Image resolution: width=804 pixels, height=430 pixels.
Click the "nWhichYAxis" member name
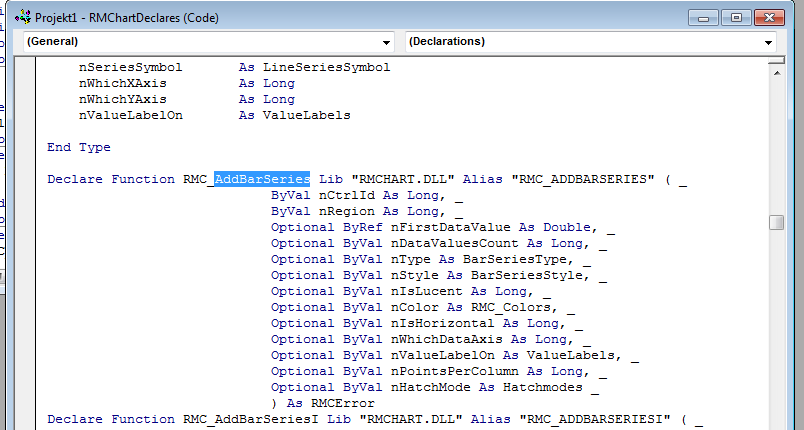(x=123, y=99)
